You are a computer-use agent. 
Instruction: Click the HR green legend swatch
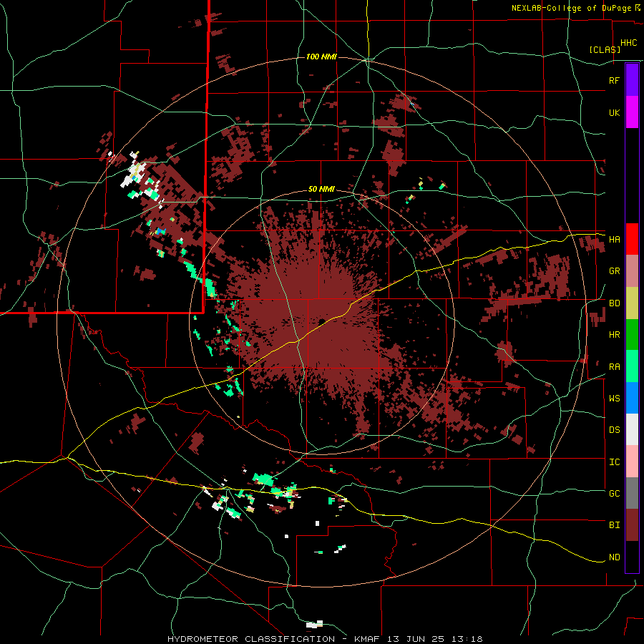click(632, 335)
